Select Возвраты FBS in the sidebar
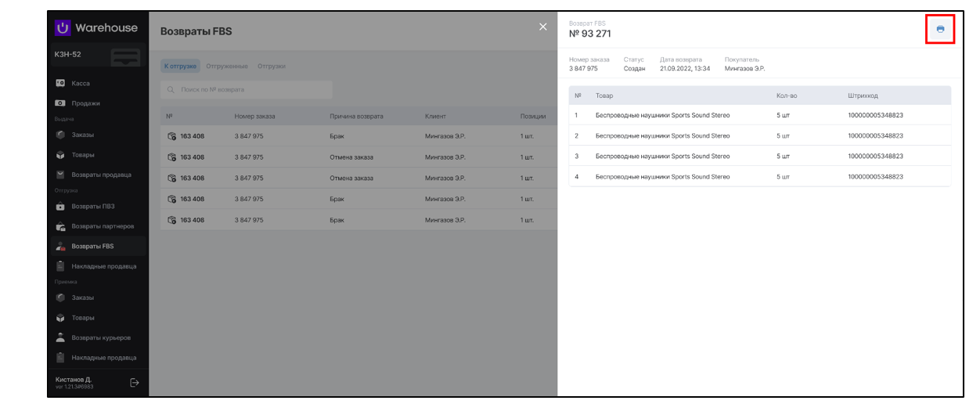Viewport: 980px width, 404px height. click(97, 246)
